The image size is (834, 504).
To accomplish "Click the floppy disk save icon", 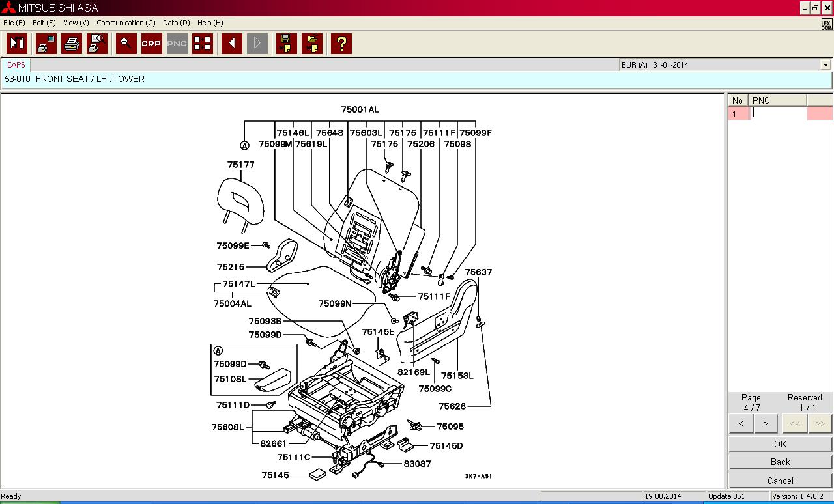I will tap(286, 44).
